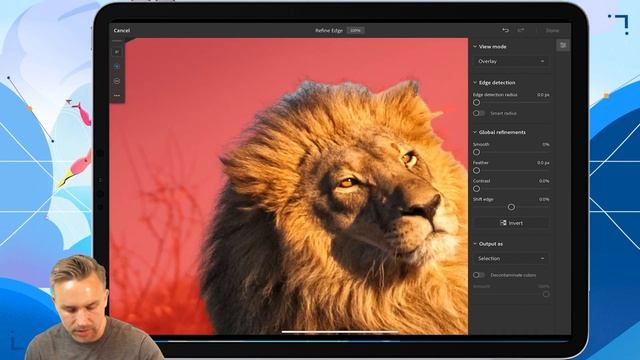Viewport: 640px width, 360px height.
Task: Click the Contrast percentage value
Action: pyautogui.click(x=544, y=181)
